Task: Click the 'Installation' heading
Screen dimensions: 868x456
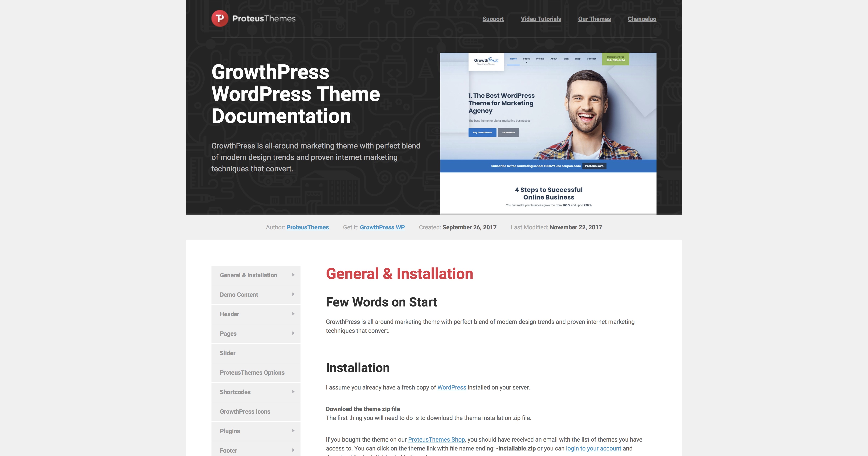Action: coord(357,368)
